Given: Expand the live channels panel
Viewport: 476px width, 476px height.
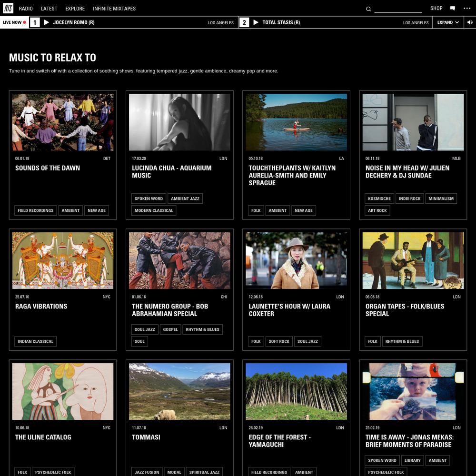Looking at the screenshot, I should 448,22.
